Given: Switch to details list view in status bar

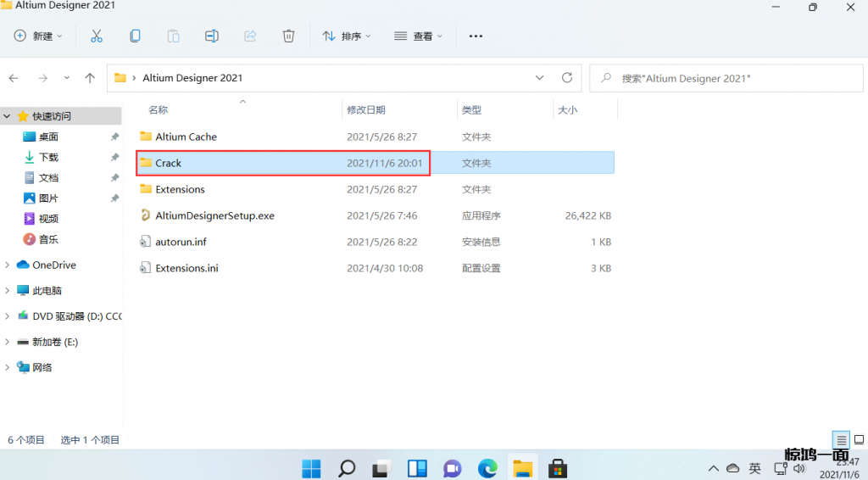Looking at the screenshot, I should (x=841, y=440).
